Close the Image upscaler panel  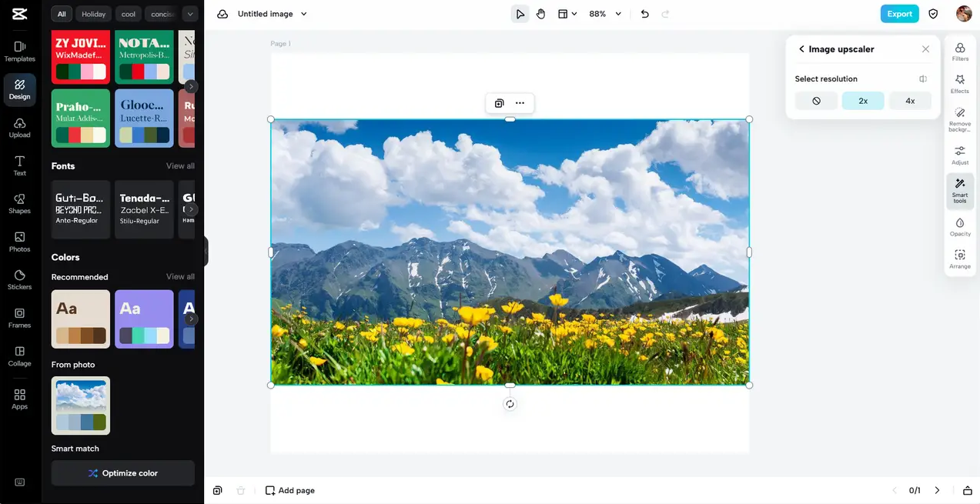(925, 49)
